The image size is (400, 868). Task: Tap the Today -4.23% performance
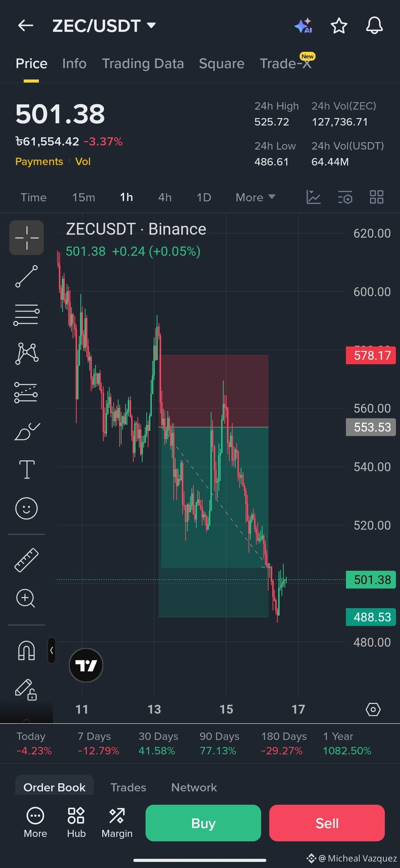pos(34,743)
